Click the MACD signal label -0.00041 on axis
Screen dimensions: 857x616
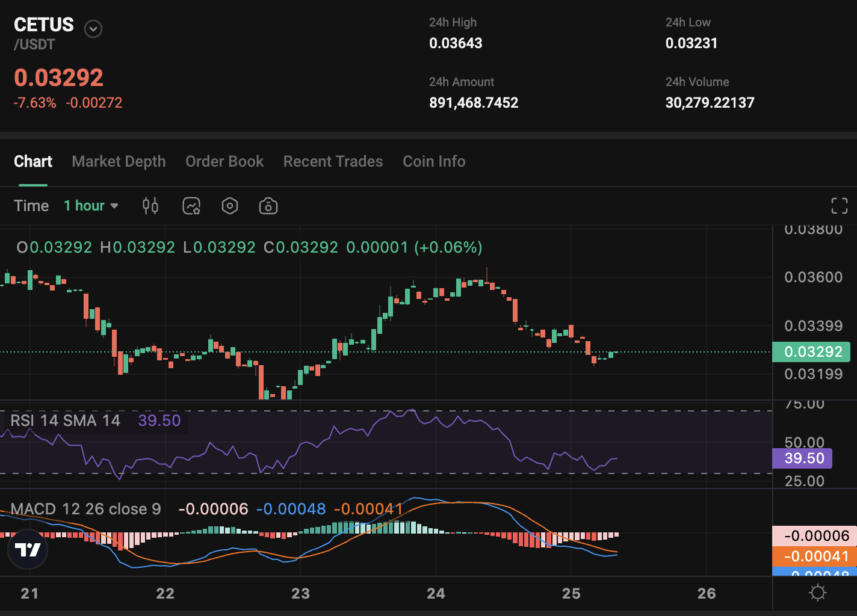pos(814,556)
